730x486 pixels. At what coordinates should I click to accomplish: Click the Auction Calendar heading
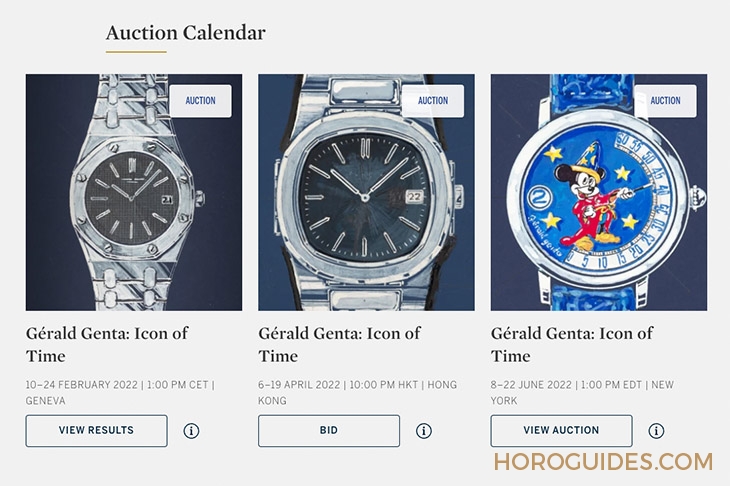(186, 33)
